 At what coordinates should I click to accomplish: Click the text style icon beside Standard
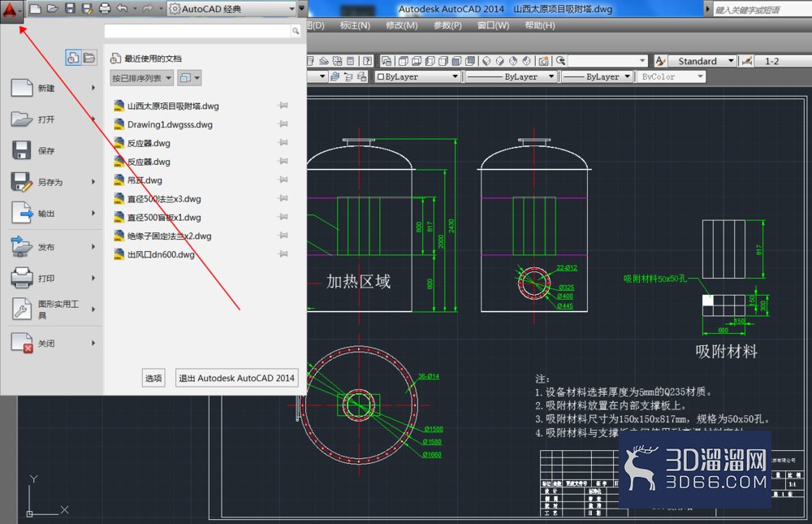pos(659,61)
